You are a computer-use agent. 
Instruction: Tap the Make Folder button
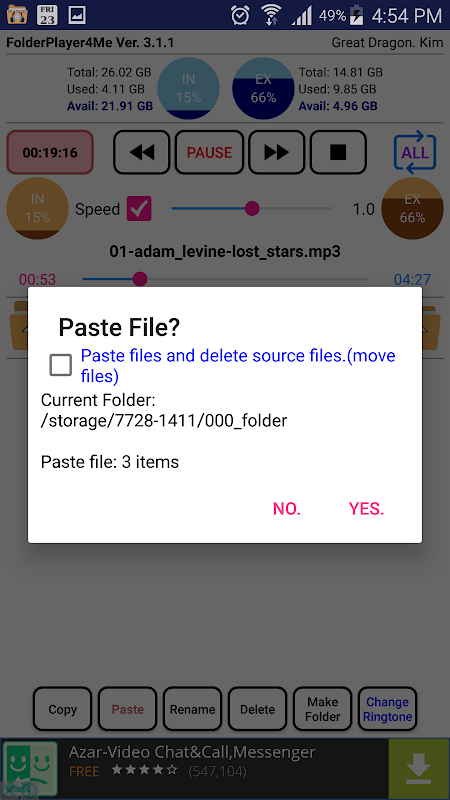pyautogui.click(x=322, y=709)
